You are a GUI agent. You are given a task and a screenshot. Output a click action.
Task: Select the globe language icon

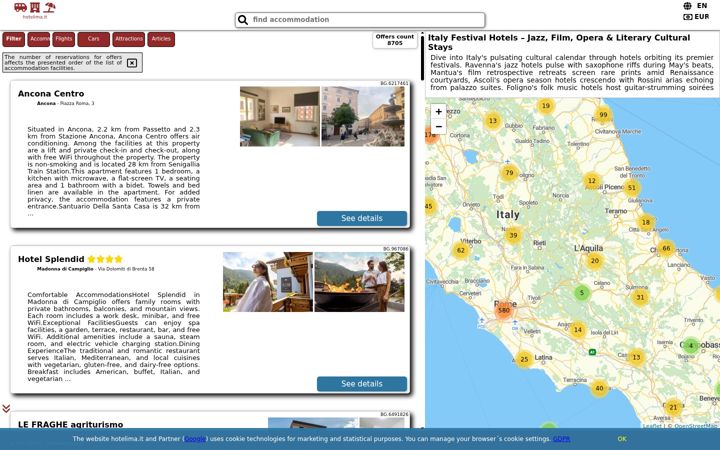point(687,6)
